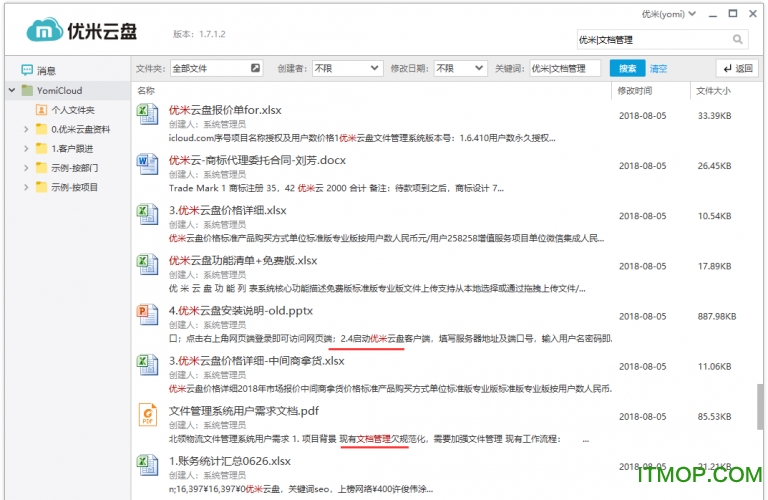Collapse the YomiCloud tree node
This screenshot has width=768, height=500.
click(x=12, y=90)
